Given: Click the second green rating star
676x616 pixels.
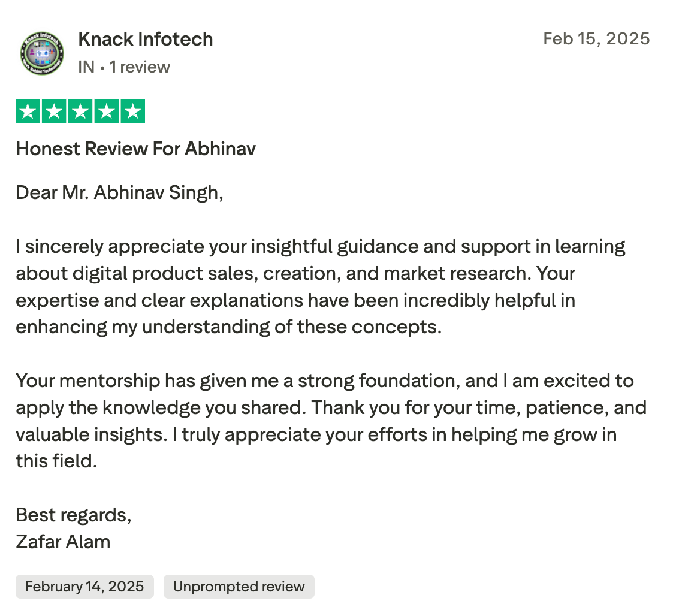Looking at the screenshot, I should (x=54, y=112).
